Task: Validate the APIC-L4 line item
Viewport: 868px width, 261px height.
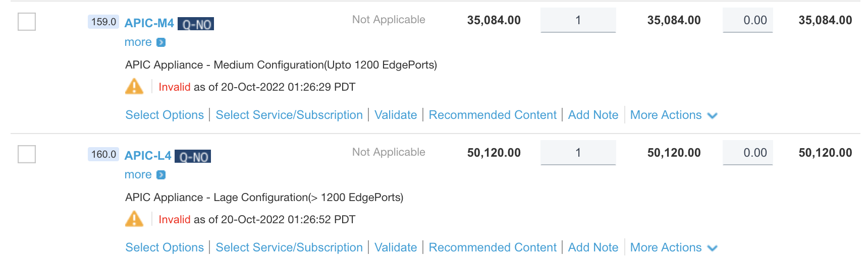Action: [x=396, y=247]
